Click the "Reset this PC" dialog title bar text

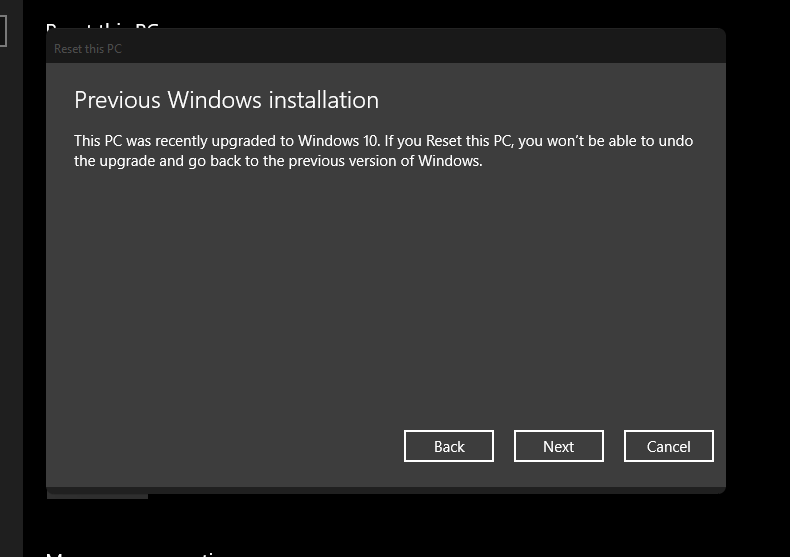[x=88, y=49]
